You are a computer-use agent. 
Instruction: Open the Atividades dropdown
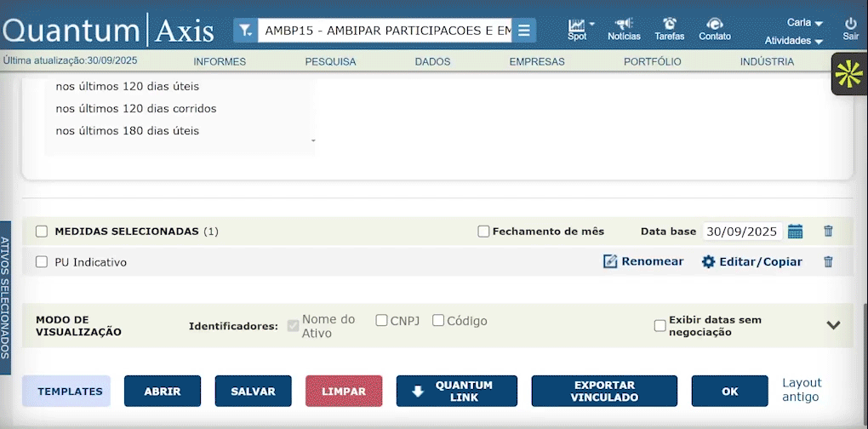click(793, 41)
